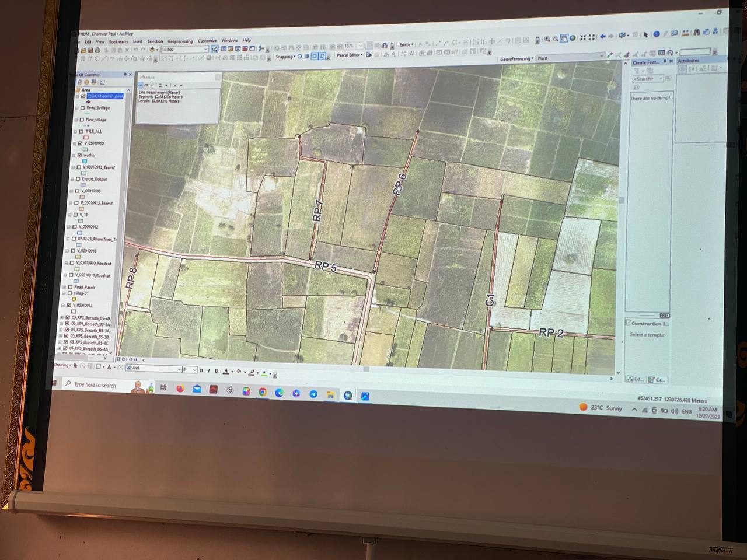The width and height of the screenshot is (747, 560).
Task: Open the Bookmarks menu
Action: (x=118, y=41)
